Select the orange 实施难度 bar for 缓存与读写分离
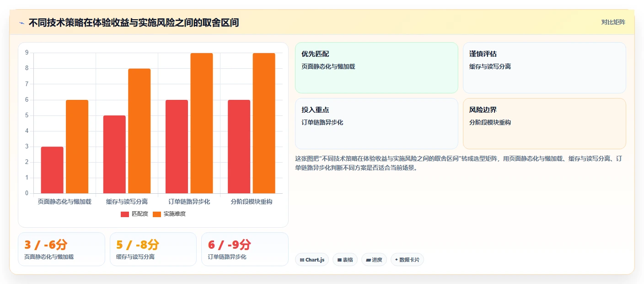 click(139, 131)
